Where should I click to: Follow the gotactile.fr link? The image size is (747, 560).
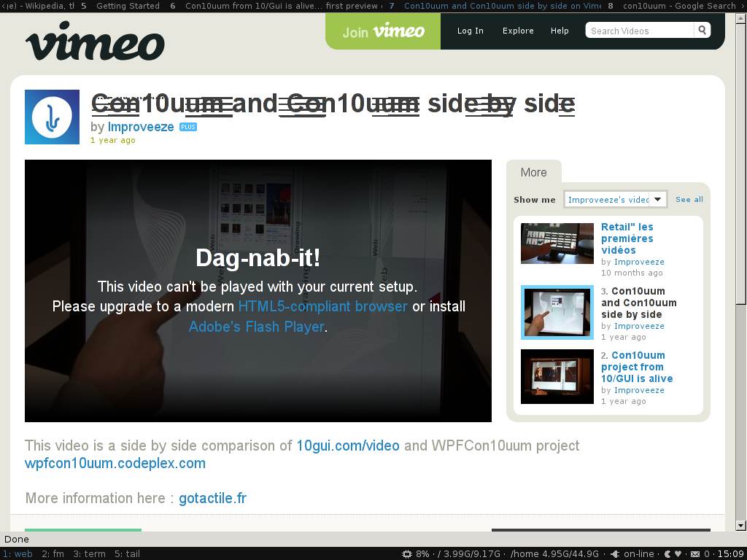[212, 498]
